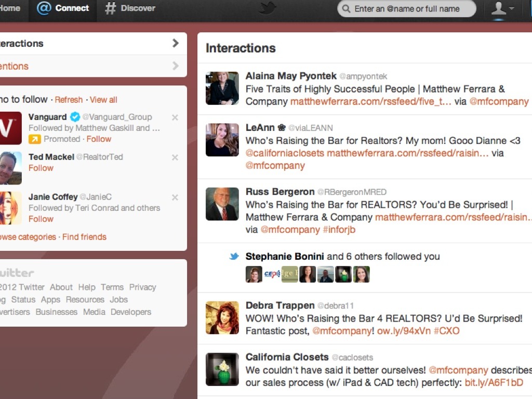Click the Twitter bird logo in top bar
Screen dimensions: 532x399
pos(268,8)
